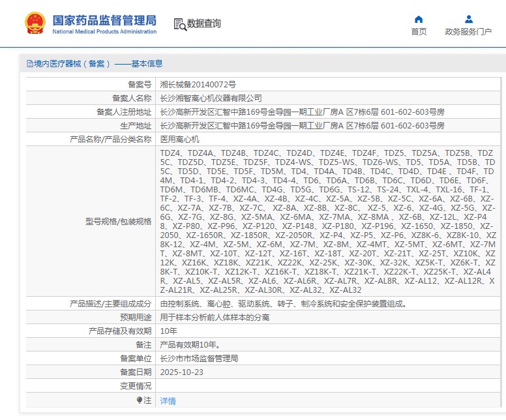This screenshot has width=506, height=420.
Task: Open the 数据查询 search icon
Action: coord(180,25)
